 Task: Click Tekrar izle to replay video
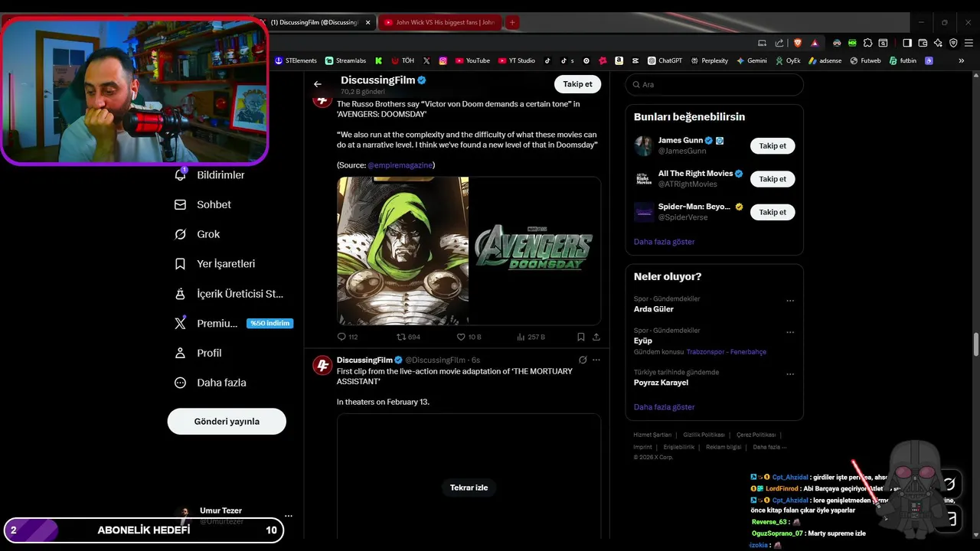click(469, 487)
